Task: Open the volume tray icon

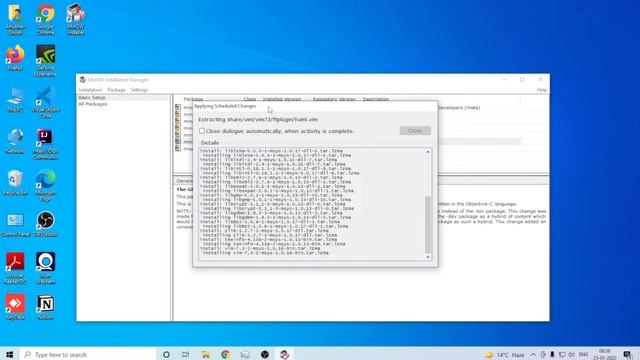Action: (571, 355)
